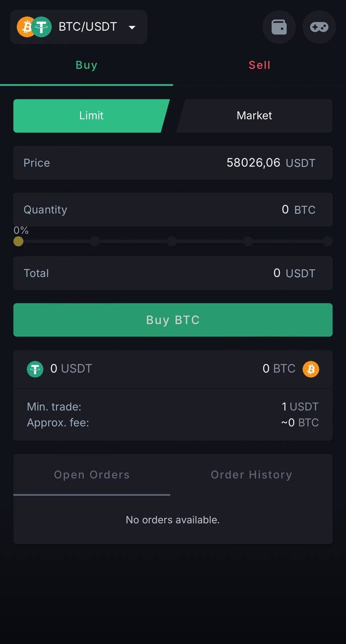Click the Price input field
Image resolution: width=346 pixels, height=644 pixels.
(x=173, y=163)
